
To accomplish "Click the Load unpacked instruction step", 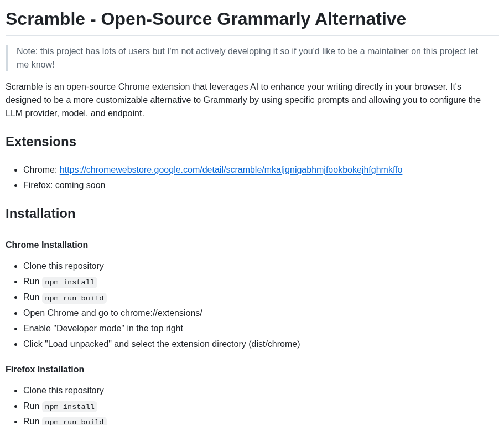I will click(162, 344).
